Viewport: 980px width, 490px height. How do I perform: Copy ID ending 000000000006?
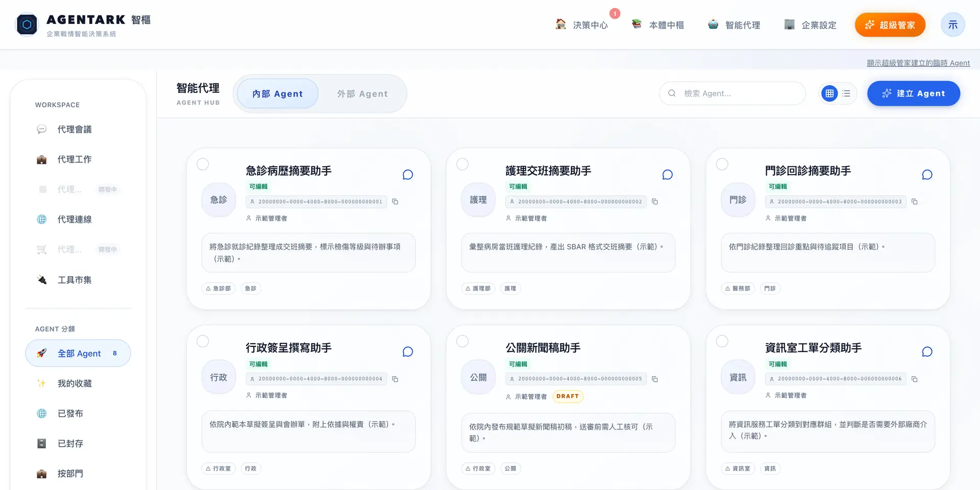tap(915, 379)
